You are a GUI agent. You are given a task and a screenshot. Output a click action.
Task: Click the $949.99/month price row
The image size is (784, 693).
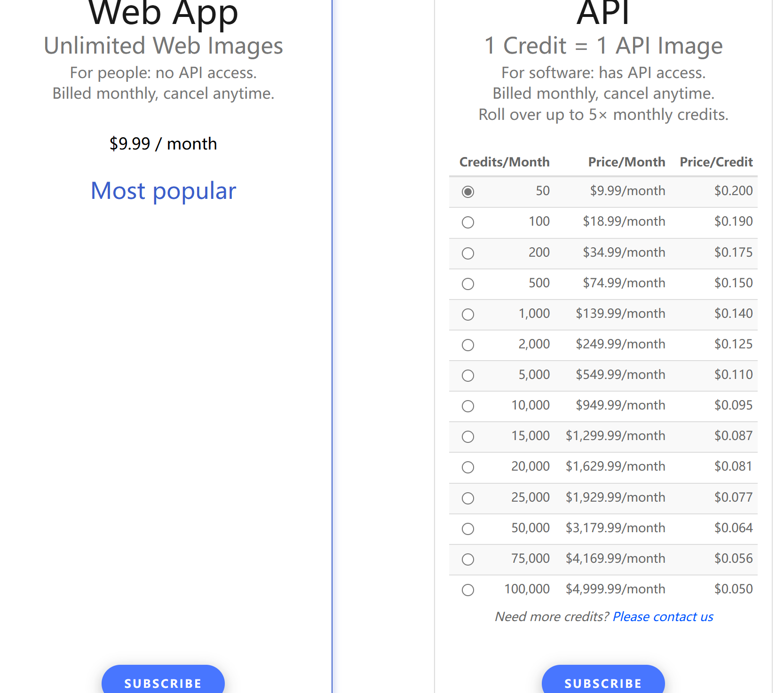(620, 405)
